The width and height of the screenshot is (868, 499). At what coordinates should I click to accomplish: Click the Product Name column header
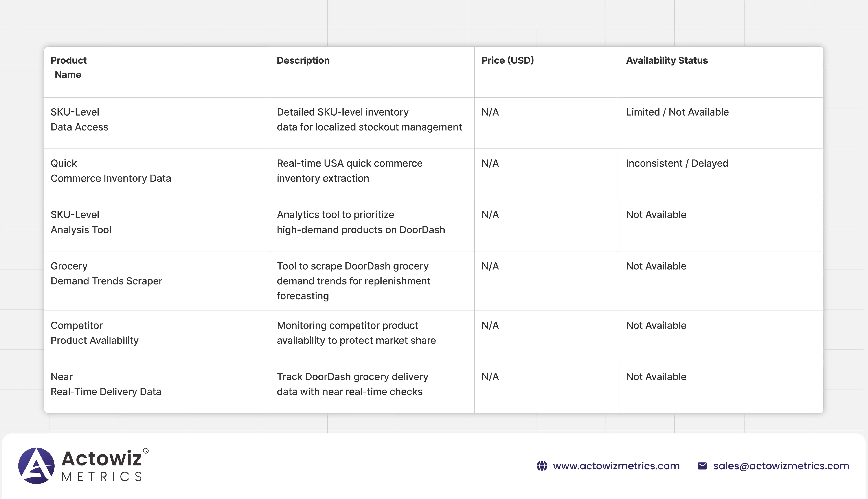[x=69, y=67]
